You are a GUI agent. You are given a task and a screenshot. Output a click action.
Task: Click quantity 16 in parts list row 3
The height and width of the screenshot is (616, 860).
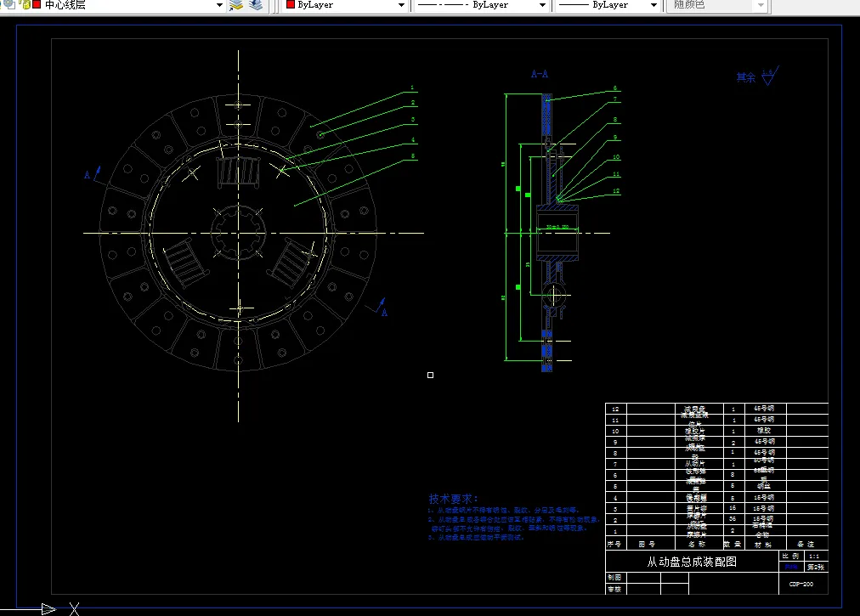[733, 508]
